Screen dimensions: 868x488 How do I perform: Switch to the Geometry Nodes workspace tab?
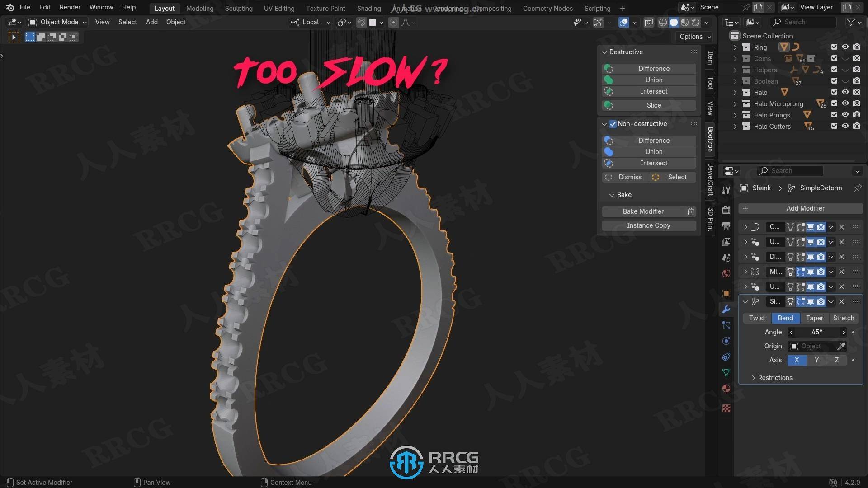point(547,8)
